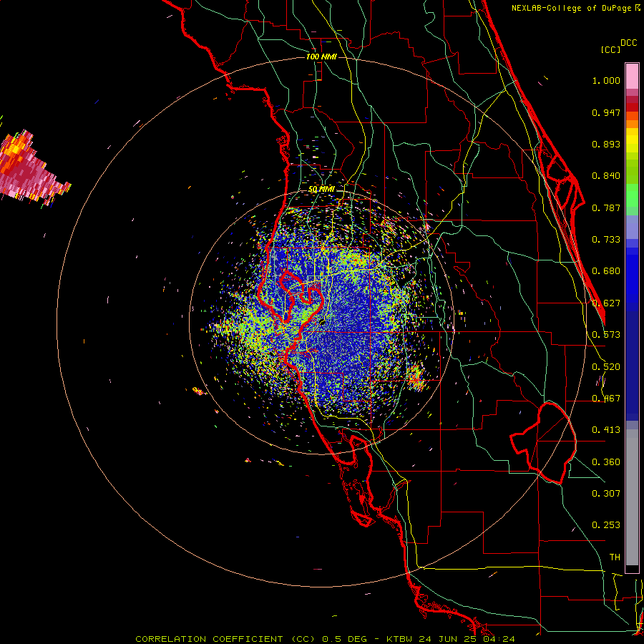Select the 0.360 legend value
The height and width of the screenshot is (644, 644).
606,462
